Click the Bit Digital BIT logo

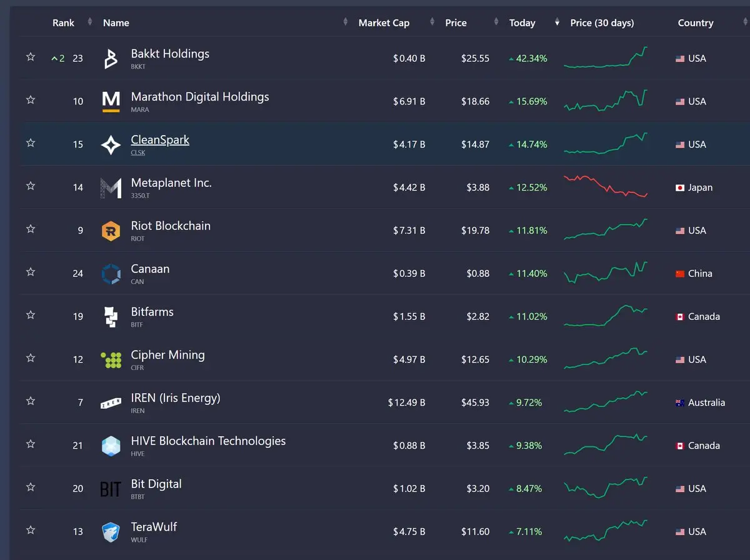pyautogui.click(x=111, y=489)
